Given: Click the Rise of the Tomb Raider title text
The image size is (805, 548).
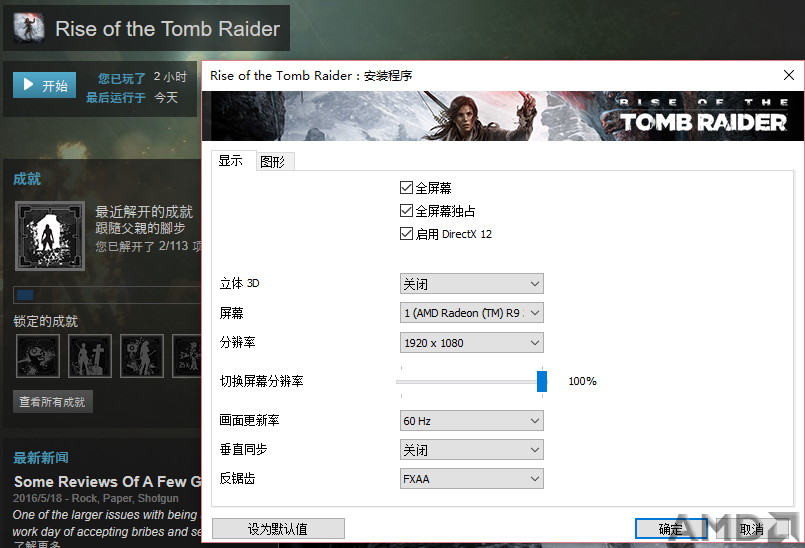Looking at the screenshot, I should (167, 29).
